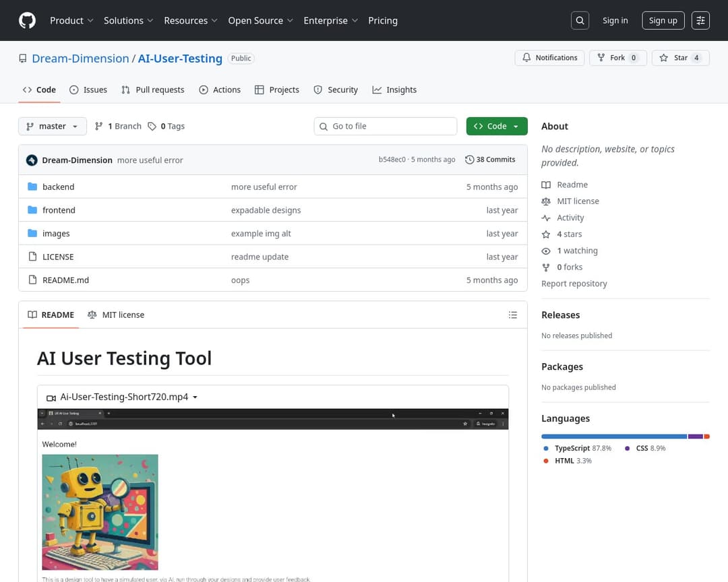Screen dimensions: 728x582
Task: Open commit history via the clock icon
Action: pyautogui.click(x=469, y=160)
